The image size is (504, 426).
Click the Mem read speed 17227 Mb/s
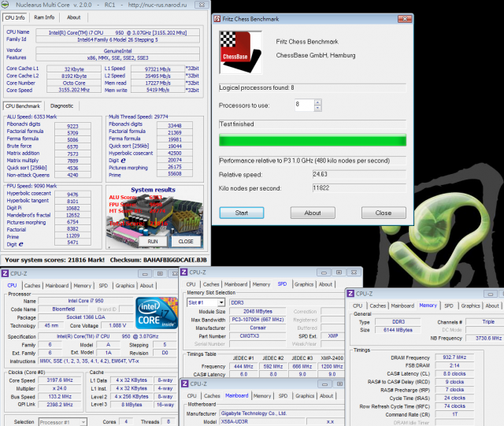[157, 83]
